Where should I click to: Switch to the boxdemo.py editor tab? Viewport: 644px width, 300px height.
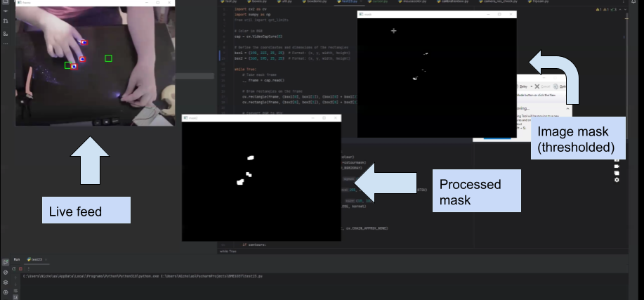point(314,1)
